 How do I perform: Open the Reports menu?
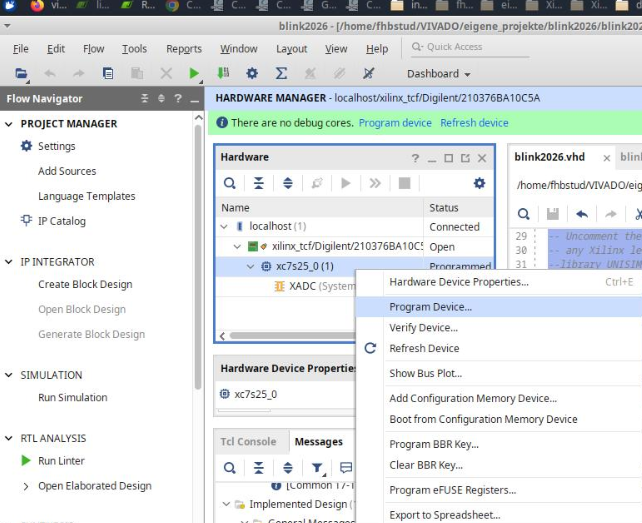click(x=183, y=49)
